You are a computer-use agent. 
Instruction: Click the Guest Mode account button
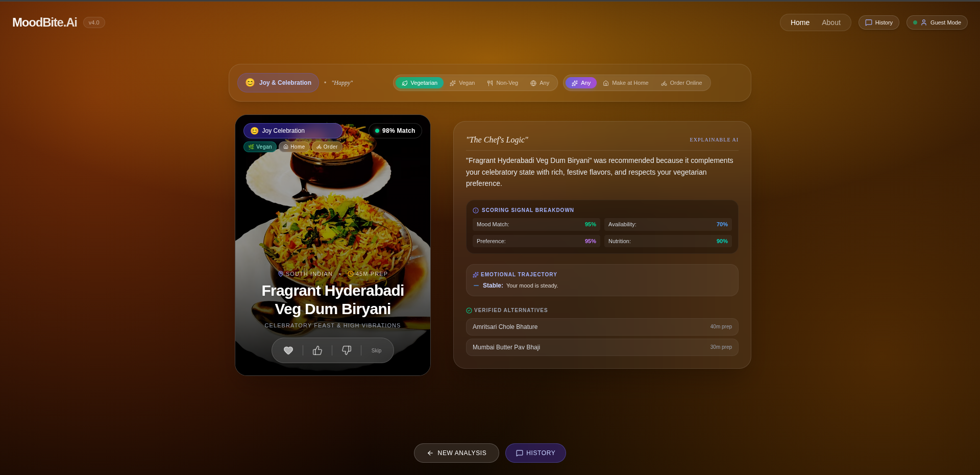[x=937, y=22]
